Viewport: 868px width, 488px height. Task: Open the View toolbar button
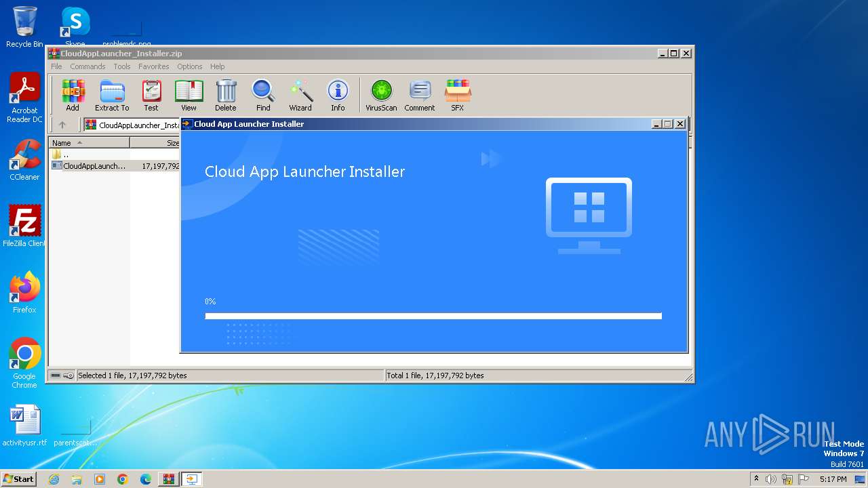[189, 96]
